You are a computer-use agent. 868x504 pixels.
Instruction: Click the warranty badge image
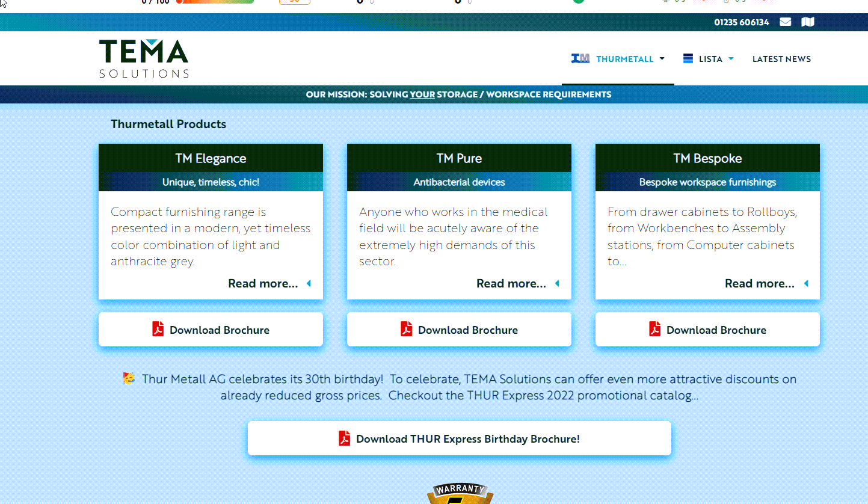point(460,494)
